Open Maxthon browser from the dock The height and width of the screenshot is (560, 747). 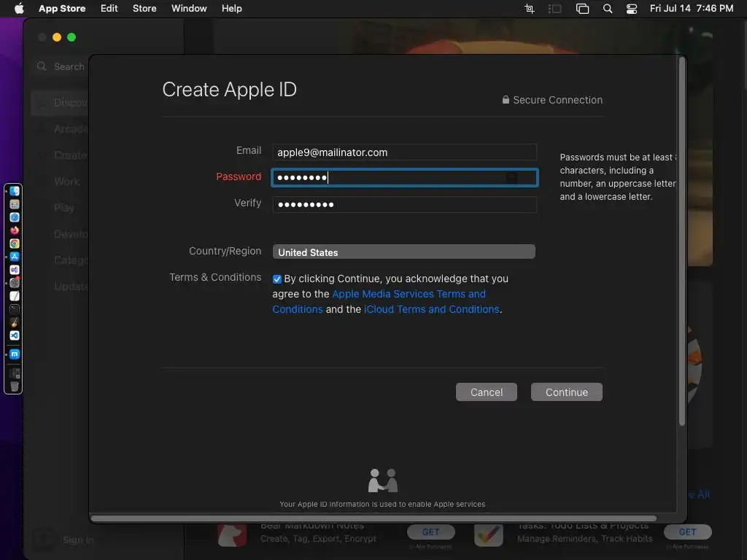(x=15, y=354)
